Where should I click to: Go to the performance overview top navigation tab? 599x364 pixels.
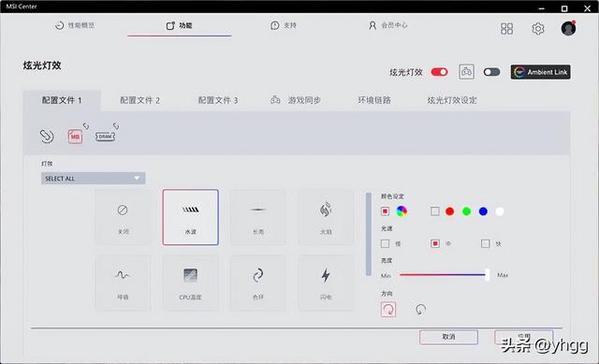(75, 25)
